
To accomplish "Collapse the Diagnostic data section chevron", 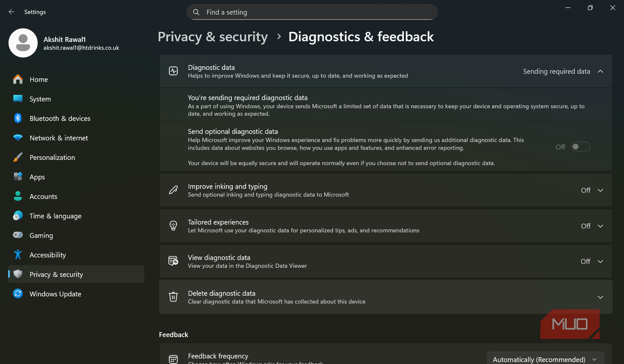I will (x=601, y=71).
